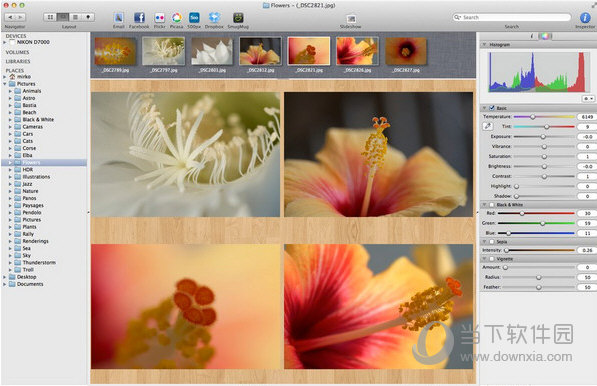Collapse the Black & White section
This screenshot has height=386, width=597.
pyautogui.click(x=485, y=204)
